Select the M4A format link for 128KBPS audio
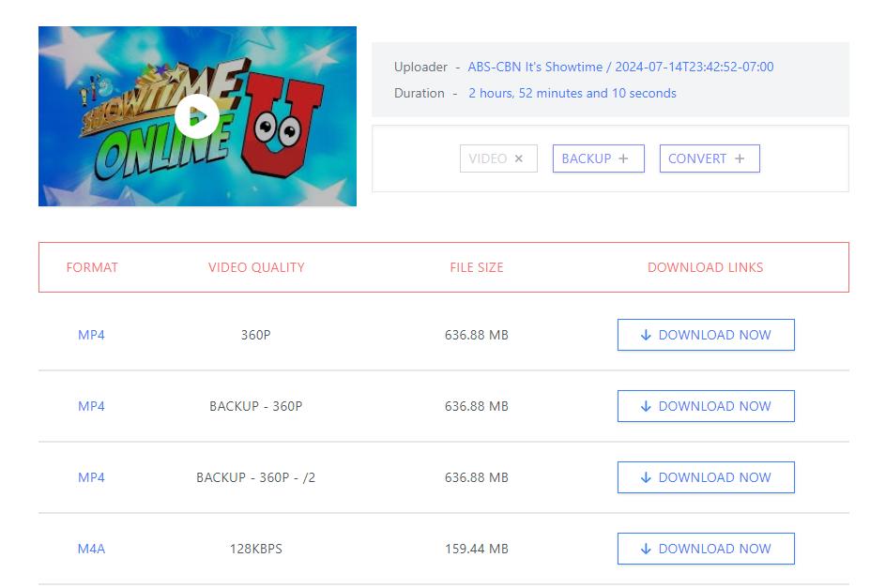This screenshot has height=588, width=870. pos(91,549)
